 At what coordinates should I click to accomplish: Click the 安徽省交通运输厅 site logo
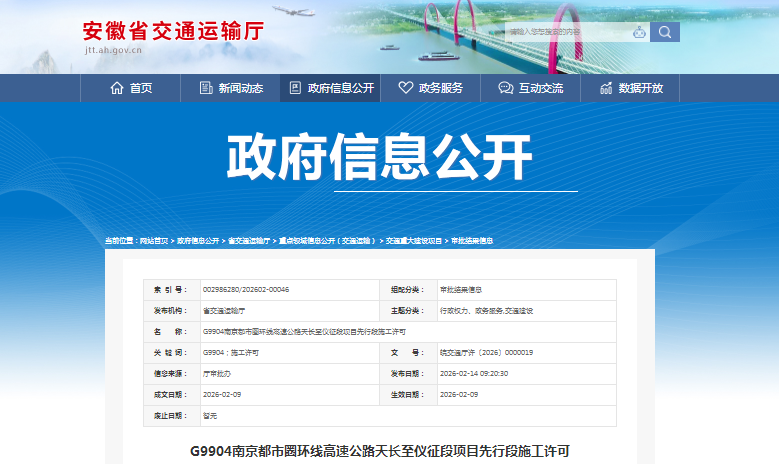click(x=172, y=34)
